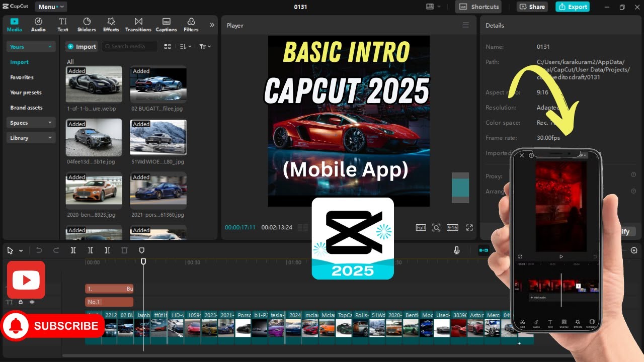Click the Undo icon
644x362 pixels.
pos(39,250)
